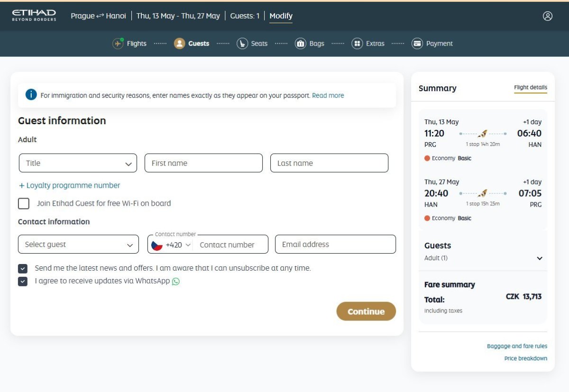Click + Loyalty programme number link
This screenshot has width=569, height=392.
coord(70,185)
